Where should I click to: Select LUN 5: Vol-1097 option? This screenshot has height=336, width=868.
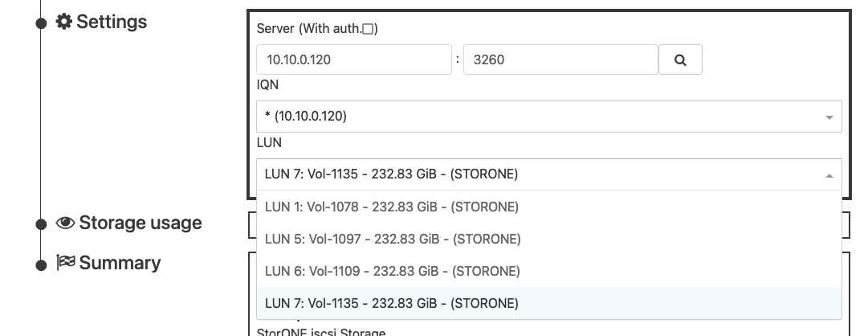(549, 239)
